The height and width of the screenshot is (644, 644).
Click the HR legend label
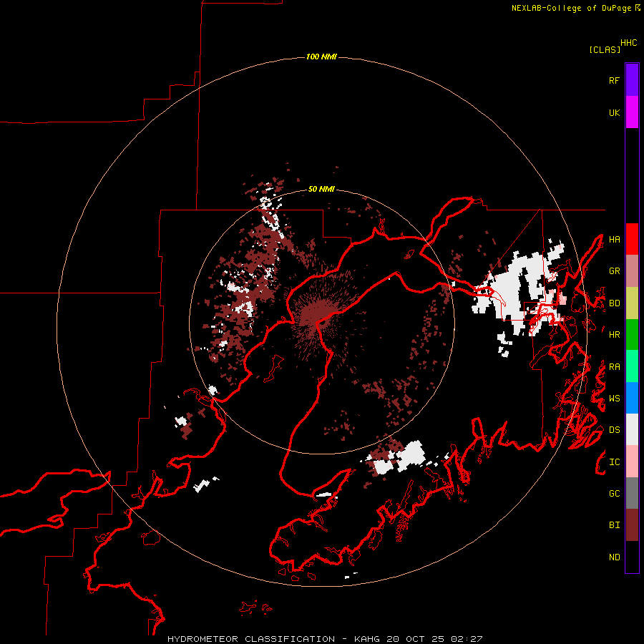(x=614, y=335)
